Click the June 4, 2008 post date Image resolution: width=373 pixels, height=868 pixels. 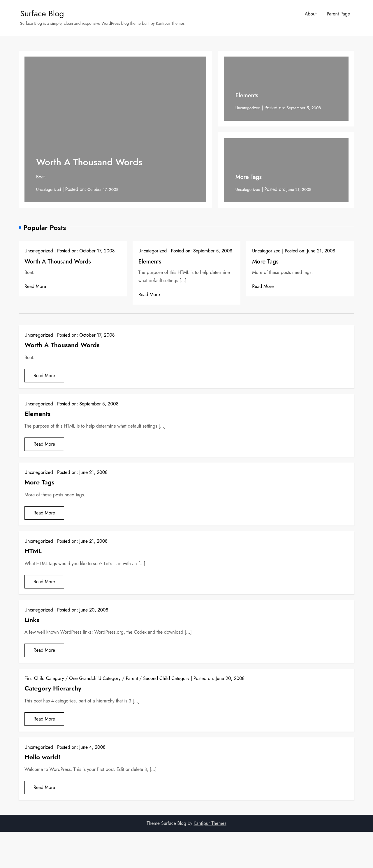click(x=92, y=747)
